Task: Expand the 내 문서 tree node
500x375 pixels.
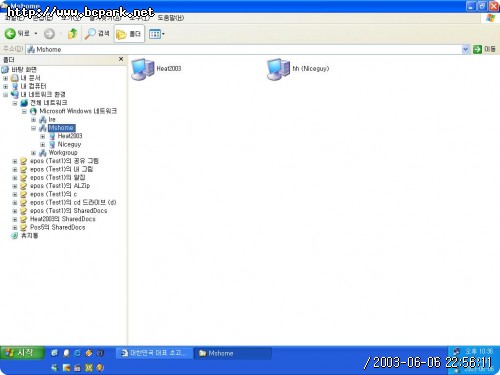Action: (5, 78)
